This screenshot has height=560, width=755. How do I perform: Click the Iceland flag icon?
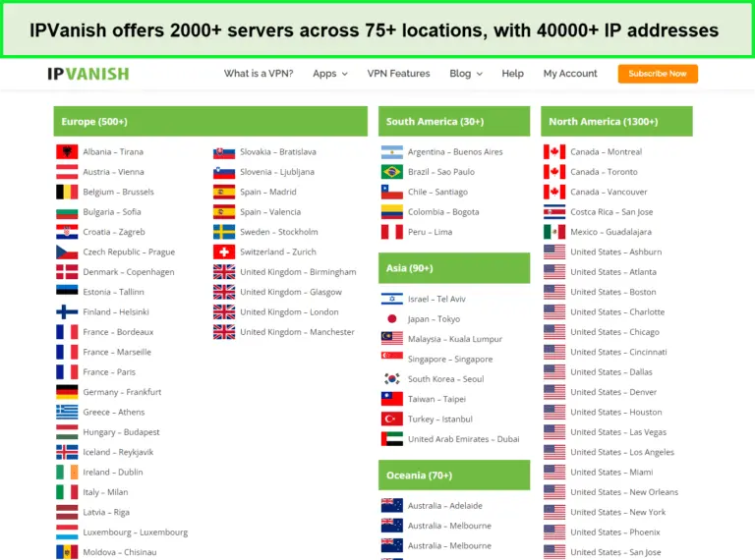click(67, 452)
